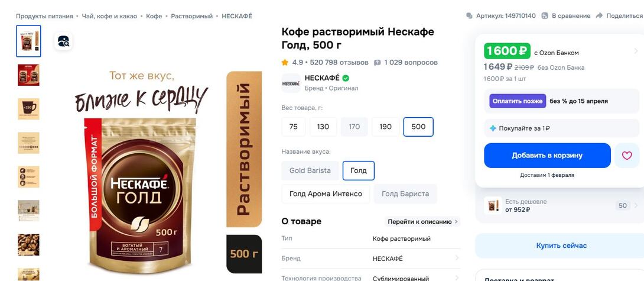Image resolution: width=644 pixels, height=281 pixels.
Task: Select weight option 75 grams
Action: [x=293, y=127]
